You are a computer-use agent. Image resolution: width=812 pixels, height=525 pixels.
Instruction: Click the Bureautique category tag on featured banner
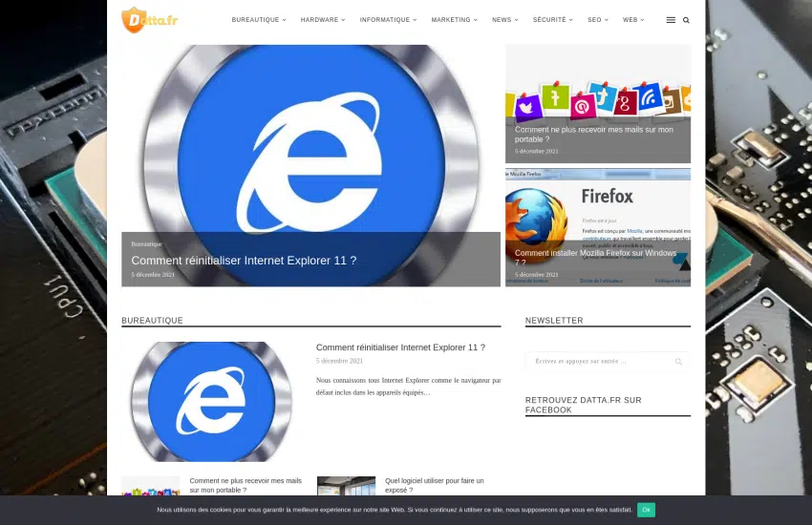click(146, 244)
